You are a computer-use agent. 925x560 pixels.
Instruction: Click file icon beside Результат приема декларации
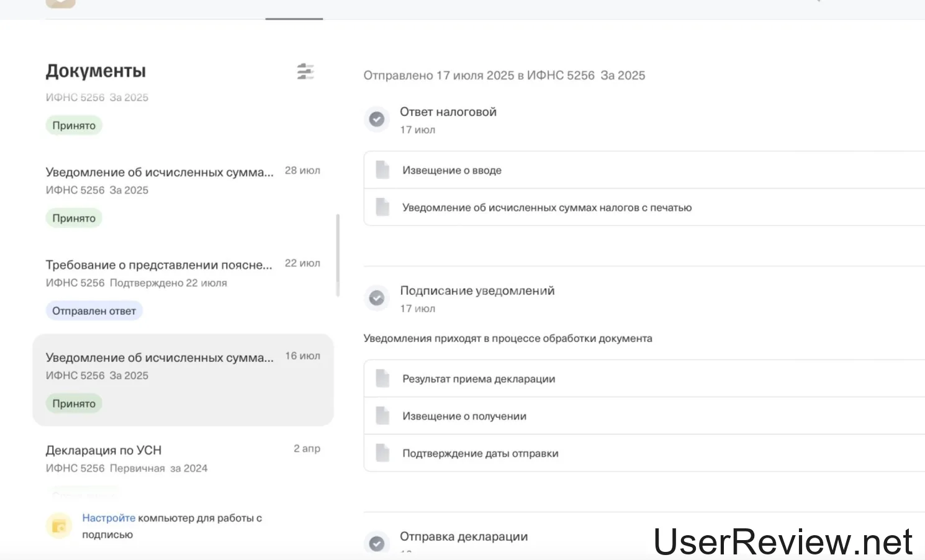coord(382,379)
